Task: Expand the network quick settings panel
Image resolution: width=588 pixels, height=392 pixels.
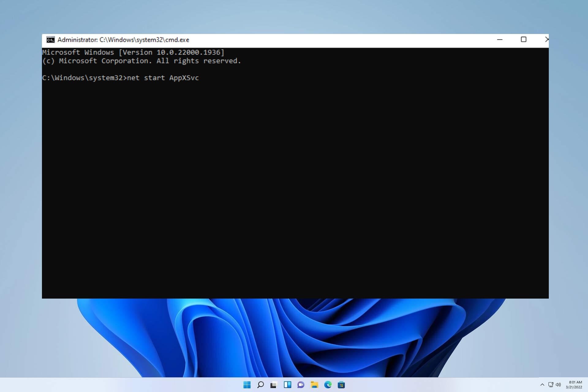Action: [550, 385]
